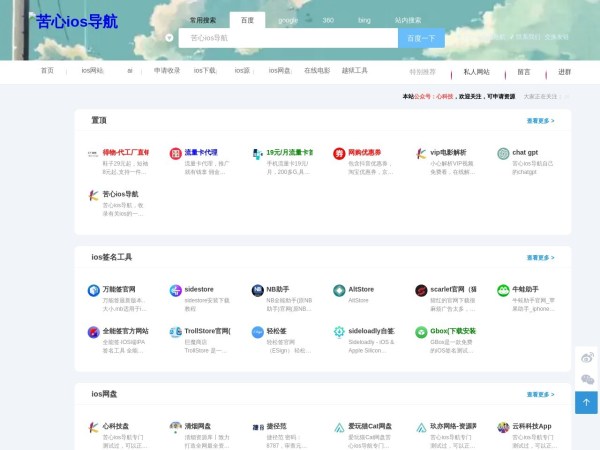Click the WeChat share icon
Image resolution: width=600 pixels, height=450 pixels.
[x=587, y=380]
